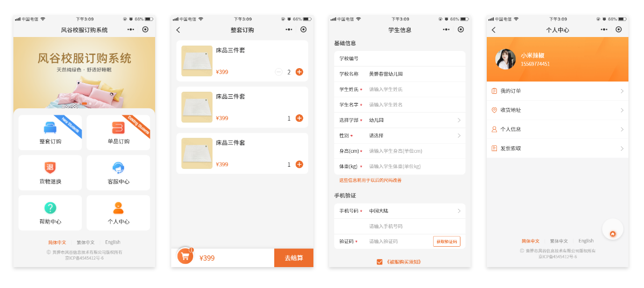644x288 pixels.
Task: Click the 获取验证码 button
Action: (447, 241)
